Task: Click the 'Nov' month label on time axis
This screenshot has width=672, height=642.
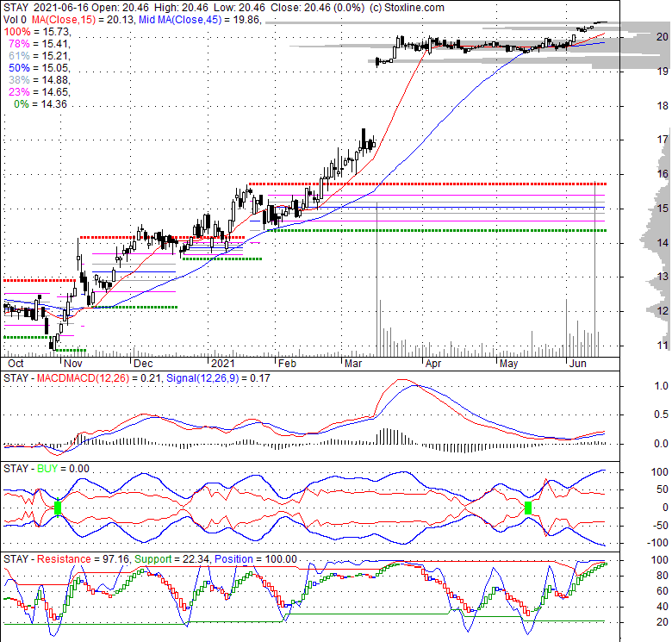Action: (73, 364)
